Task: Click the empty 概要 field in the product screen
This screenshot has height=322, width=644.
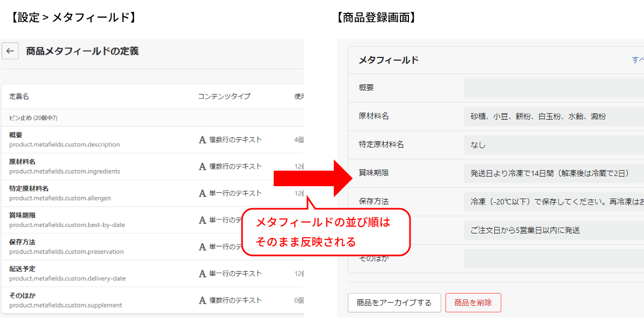Action: coord(554,87)
